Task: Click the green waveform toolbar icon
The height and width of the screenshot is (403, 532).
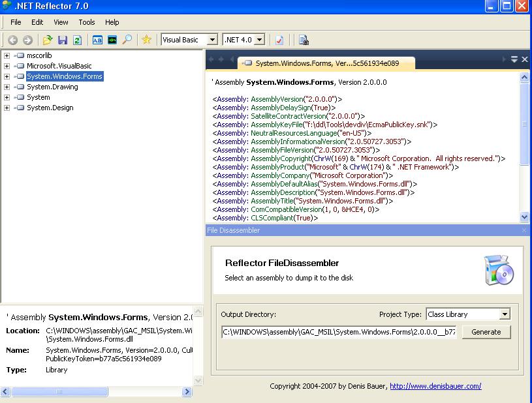Action: point(112,40)
